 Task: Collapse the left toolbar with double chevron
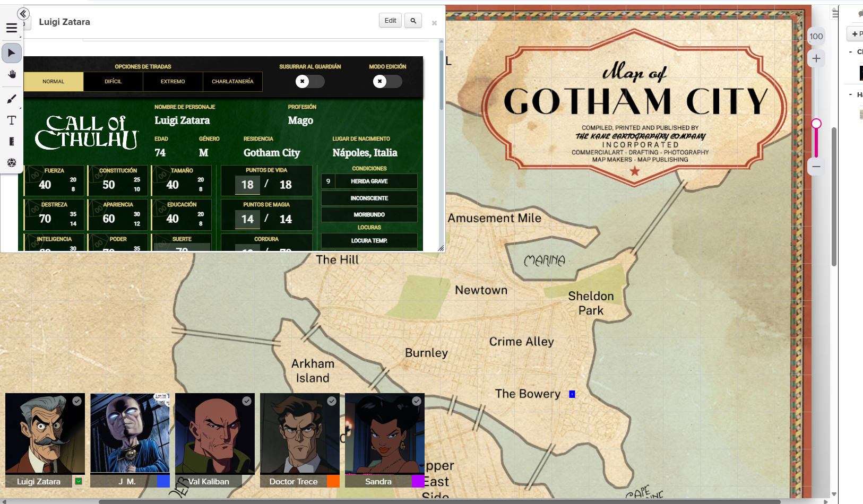pos(23,14)
